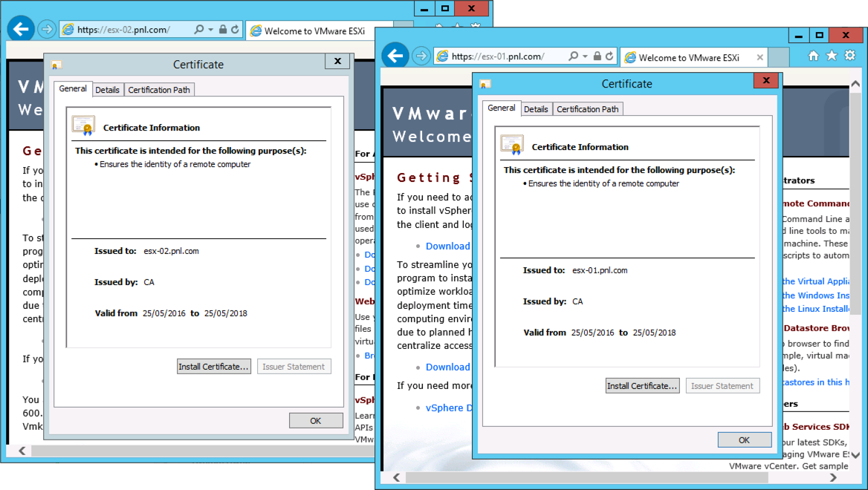
Task: Open Certification Path tab in esx-01 certificate dialog
Action: pyautogui.click(x=587, y=109)
